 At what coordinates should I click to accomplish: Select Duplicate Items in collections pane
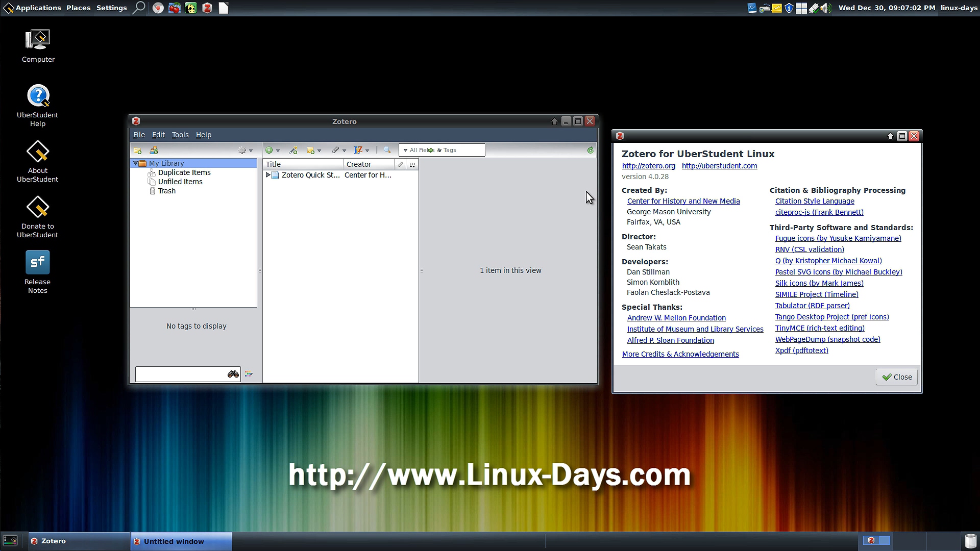(x=184, y=172)
